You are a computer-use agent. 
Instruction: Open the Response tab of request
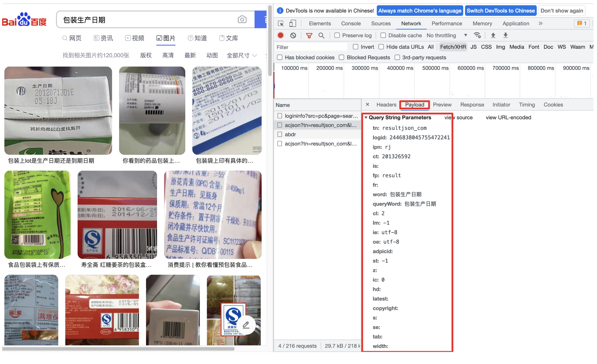point(472,105)
